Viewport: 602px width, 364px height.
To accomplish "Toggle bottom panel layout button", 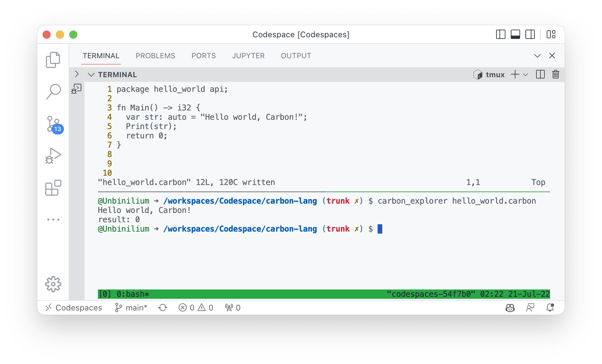I will pyautogui.click(x=515, y=34).
